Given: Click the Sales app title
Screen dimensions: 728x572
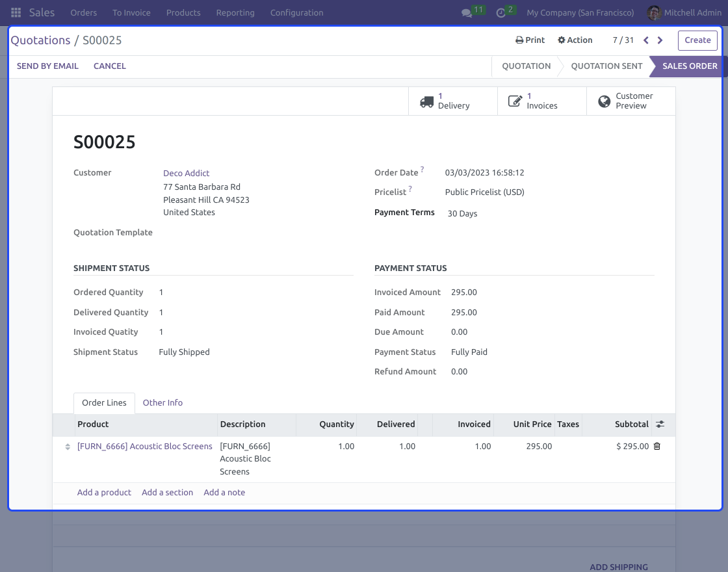Looking at the screenshot, I should pos(42,12).
